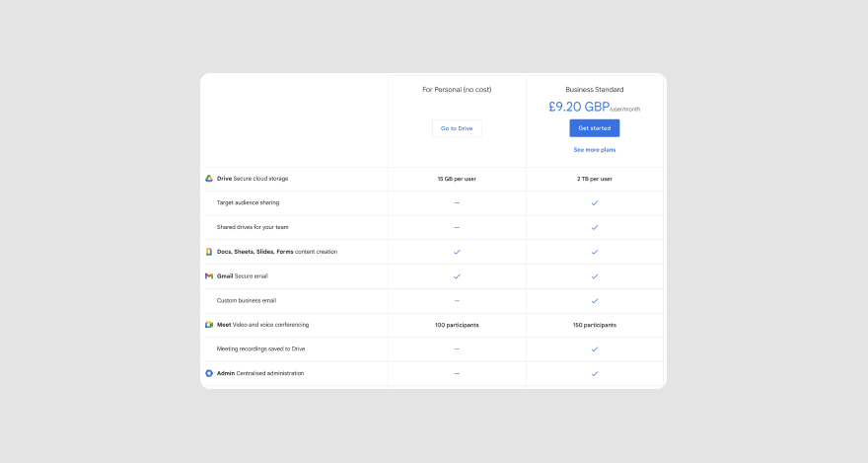
Task: Click Personal dash for Custom business email
Action: click(x=457, y=301)
